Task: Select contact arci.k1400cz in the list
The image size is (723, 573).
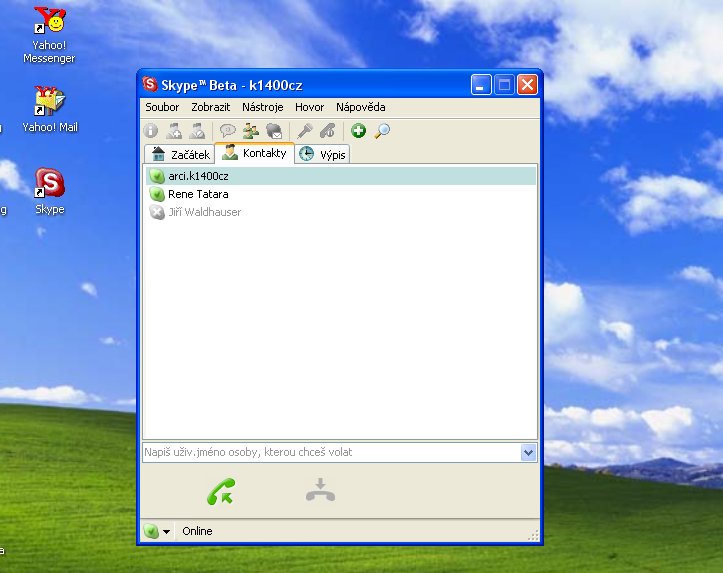Action: [x=341, y=176]
